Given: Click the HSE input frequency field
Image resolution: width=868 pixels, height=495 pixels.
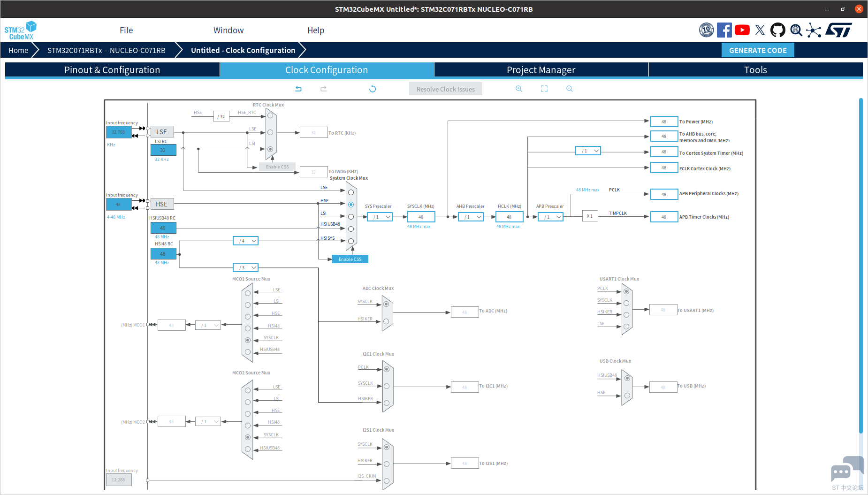Looking at the screenshot, I should point(118,204).
